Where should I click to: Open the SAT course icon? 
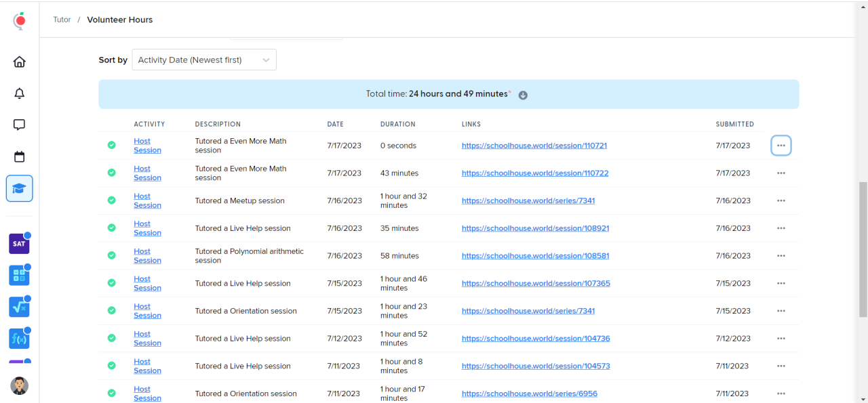click(19, 244)
